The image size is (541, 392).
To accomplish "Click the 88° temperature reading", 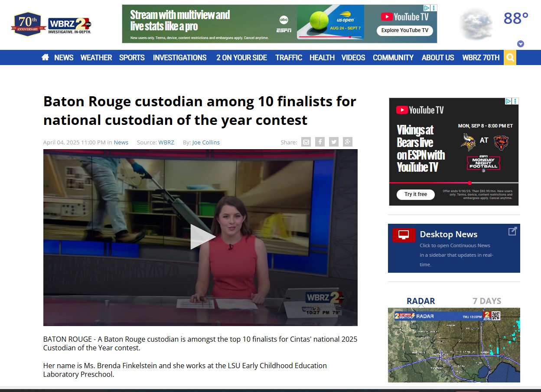I will click(516, 19).
